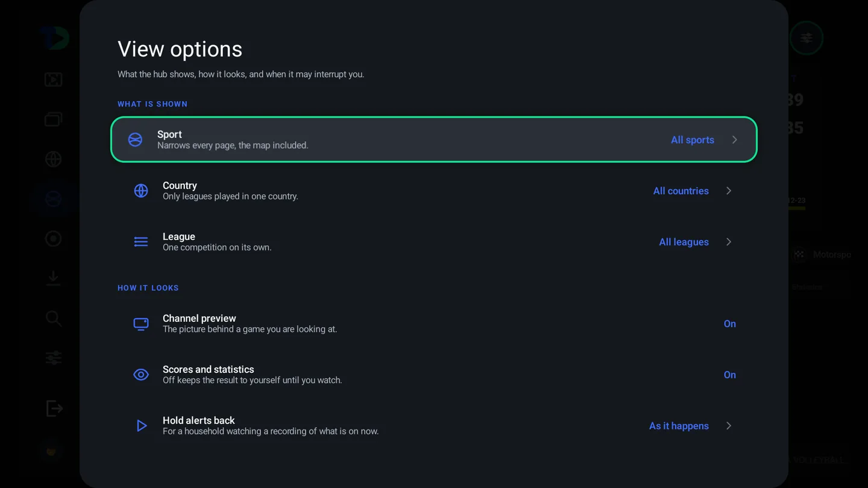Open the Sport filter row
This screenshot has height=488, width=868.
pyautogui.click(x=434, y=140)
